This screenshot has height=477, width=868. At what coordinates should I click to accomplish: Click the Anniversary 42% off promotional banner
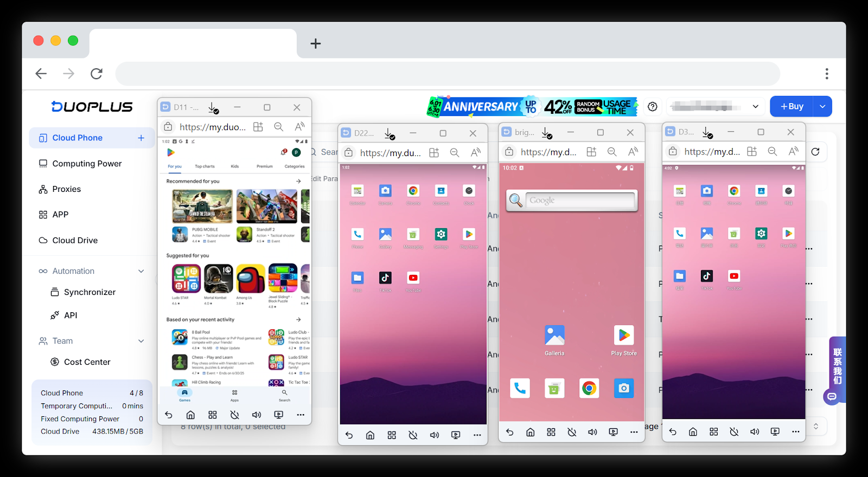coord(532,107)
